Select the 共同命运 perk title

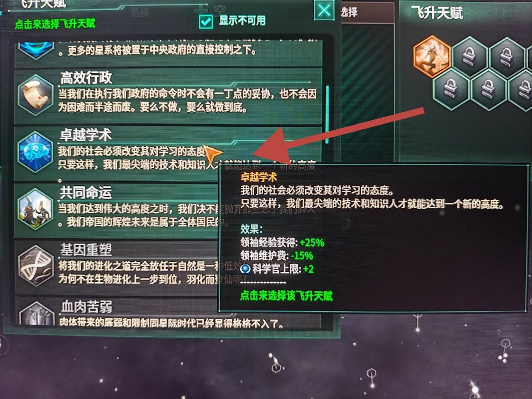pyautogui.click(x=86, y=192)
